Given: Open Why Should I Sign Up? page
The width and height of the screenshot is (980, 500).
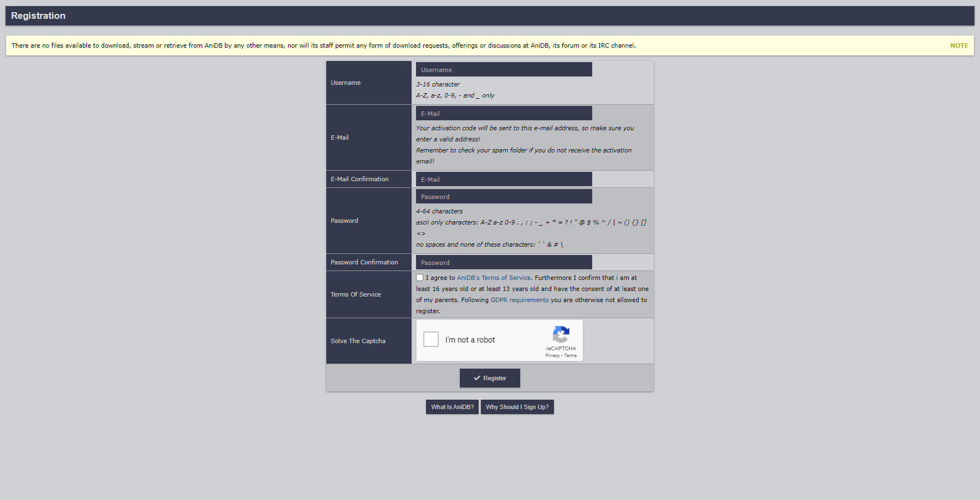Looking at the screenshot, I should click(517, 407).
